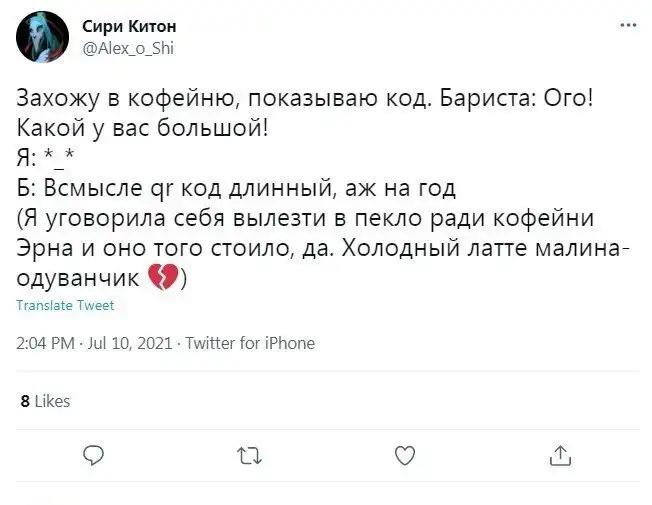Viewport: 652px width, 505px height.
Task: Click the text Какой у вас большой!
Action: pyautogui.click(x=142, y=128)
